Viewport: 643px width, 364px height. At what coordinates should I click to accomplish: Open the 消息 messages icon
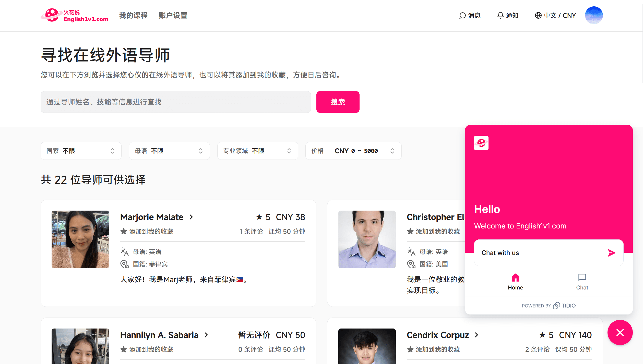click(x=470, y=16)
